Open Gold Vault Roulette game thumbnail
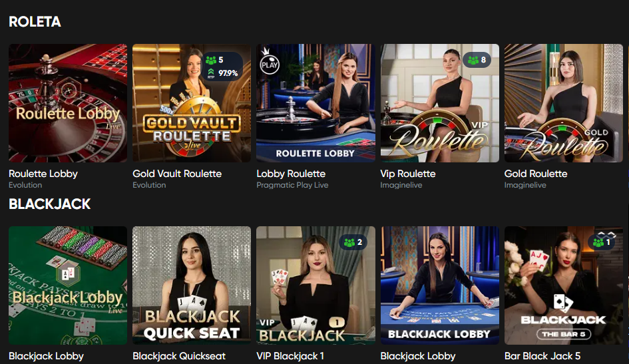Image resolution: width=629 pixels, height=364 pixels. click(192, 103)
